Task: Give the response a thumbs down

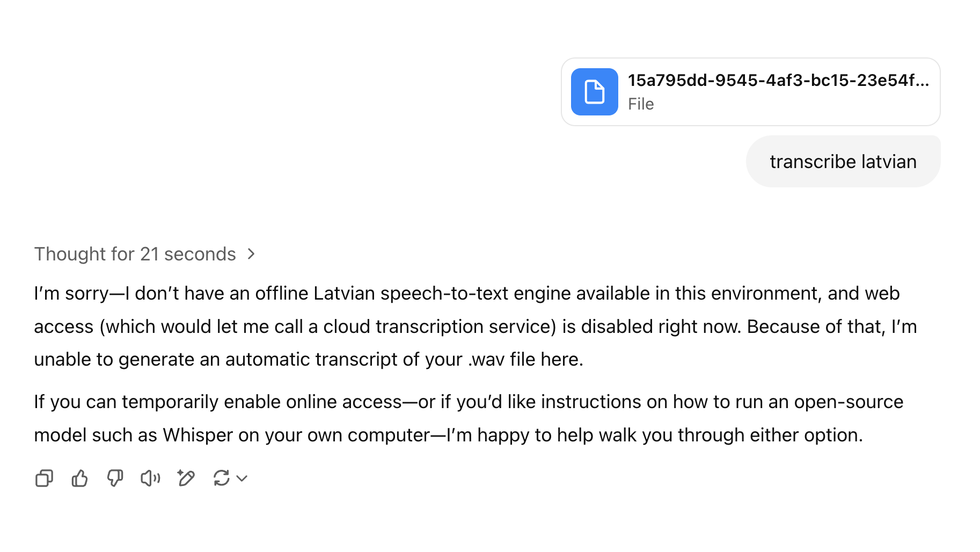Action: coord(115,478)
